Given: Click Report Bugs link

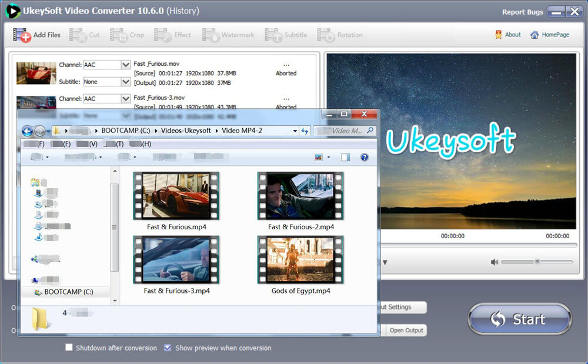Looking at the screenshot, I should click(522, 12).
